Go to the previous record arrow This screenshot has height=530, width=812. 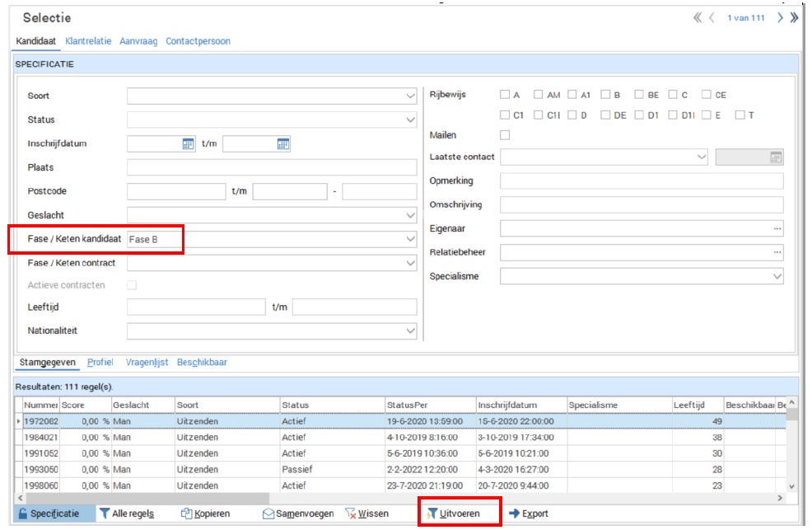712,17
